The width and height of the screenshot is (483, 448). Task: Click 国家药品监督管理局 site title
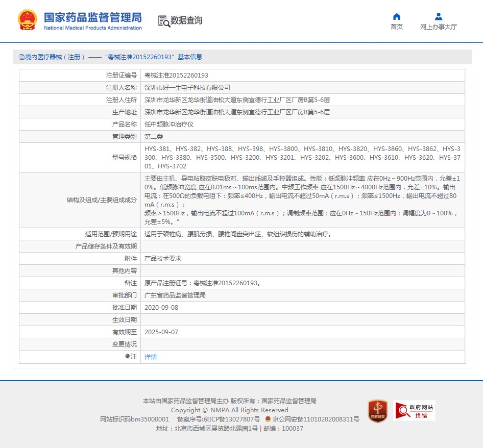coord(93,17)
